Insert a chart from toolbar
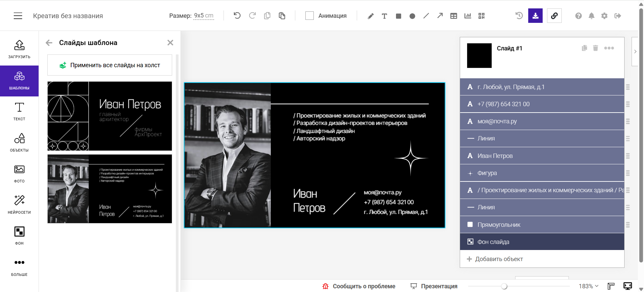The width and height of the screenshot is (644, 292). pos(467,16)
